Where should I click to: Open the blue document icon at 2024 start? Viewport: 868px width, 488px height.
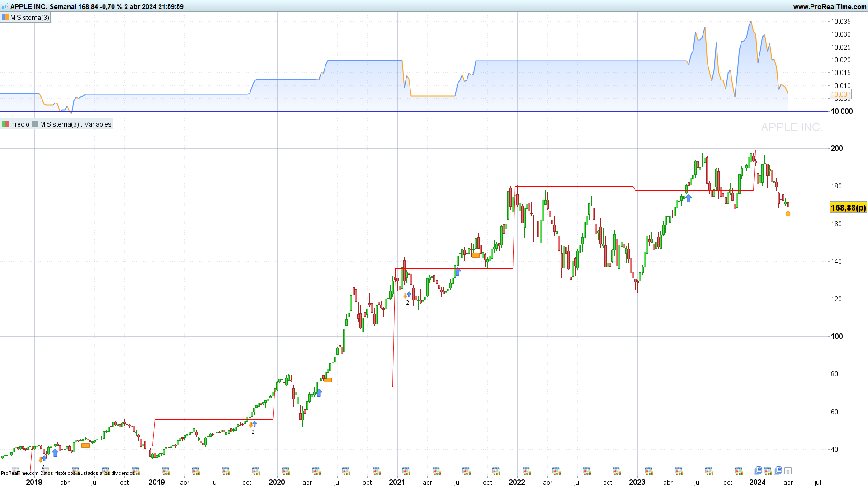point(759,470)
